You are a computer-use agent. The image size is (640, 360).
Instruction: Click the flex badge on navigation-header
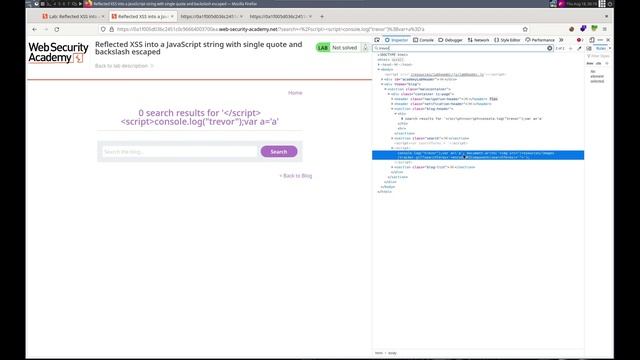coord(493,99)
